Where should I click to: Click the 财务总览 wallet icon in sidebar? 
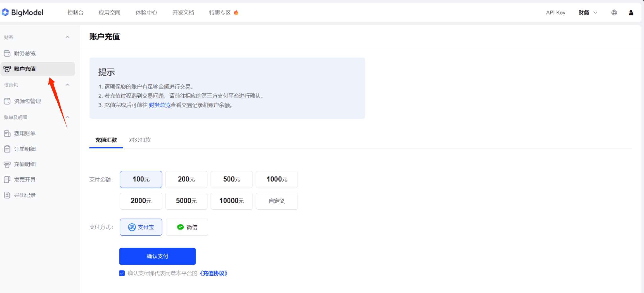7,54
